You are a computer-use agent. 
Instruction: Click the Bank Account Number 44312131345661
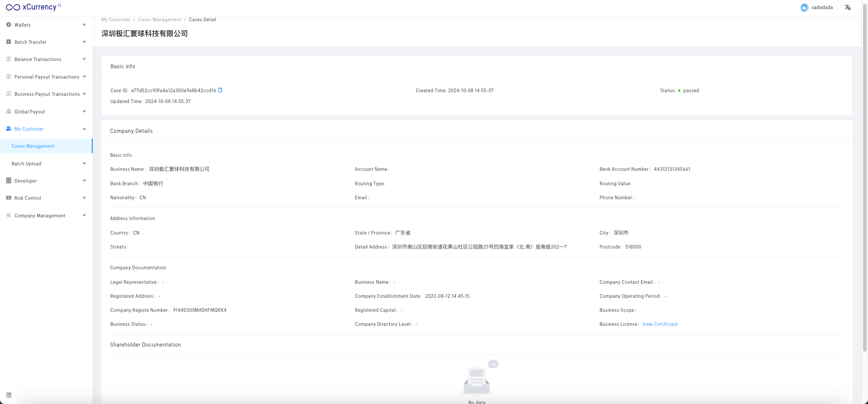(x=672, y=169)
